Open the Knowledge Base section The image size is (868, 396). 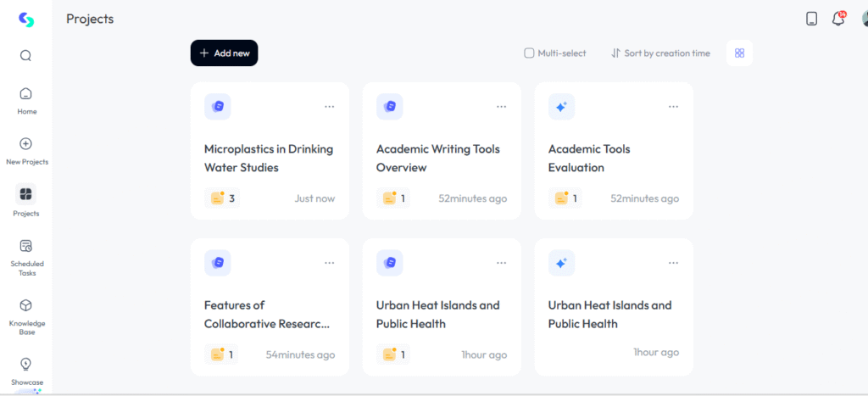pos(26,317)
